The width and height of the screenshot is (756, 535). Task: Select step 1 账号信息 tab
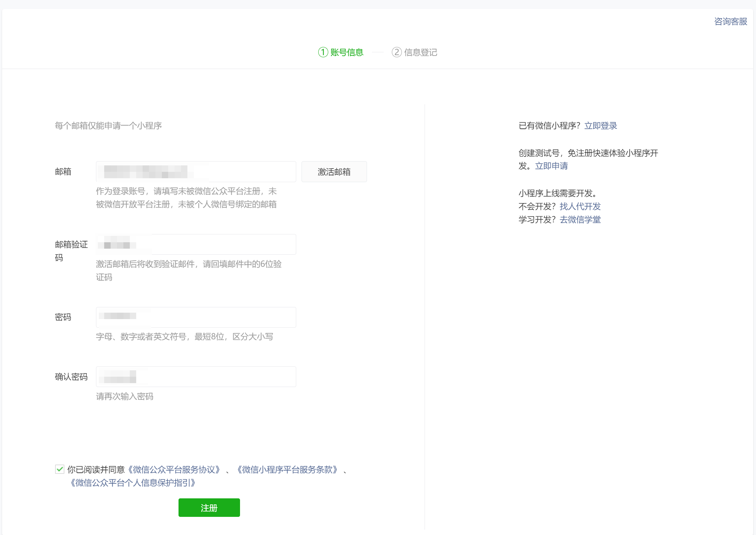(x=346, y=52)
